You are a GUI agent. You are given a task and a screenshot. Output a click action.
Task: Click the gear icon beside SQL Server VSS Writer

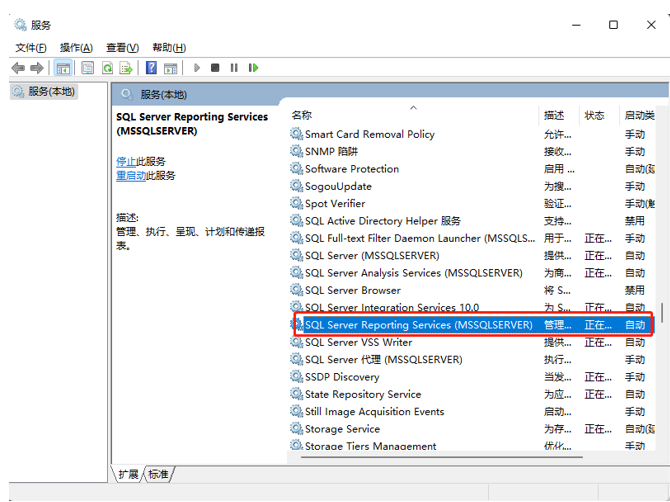point(297,342)
